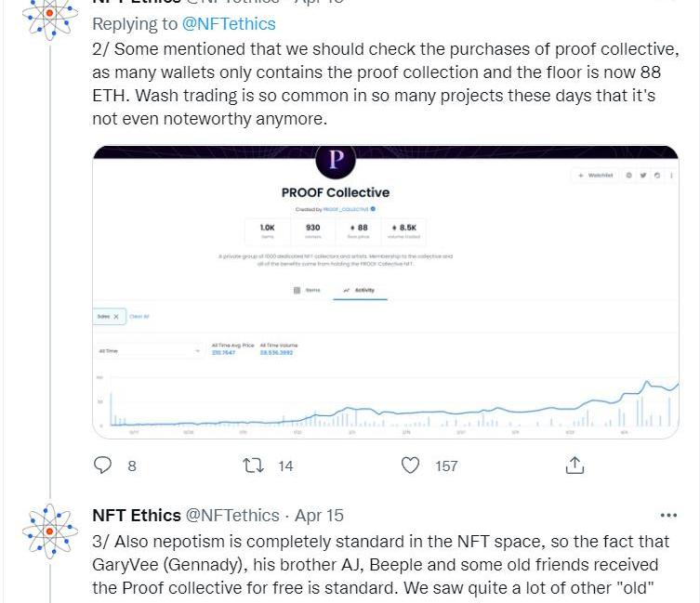Add PROOF Collective to Watchlist
The image size is (700, 603).
595,176
